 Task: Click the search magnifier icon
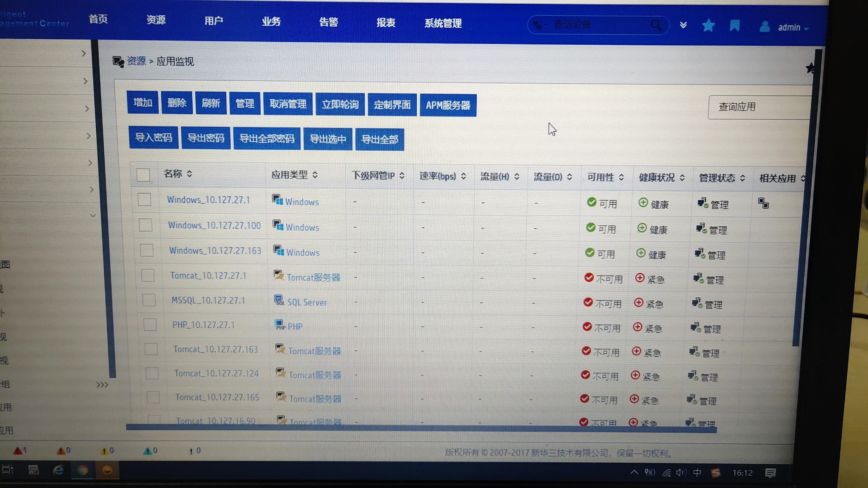(656, 25)
